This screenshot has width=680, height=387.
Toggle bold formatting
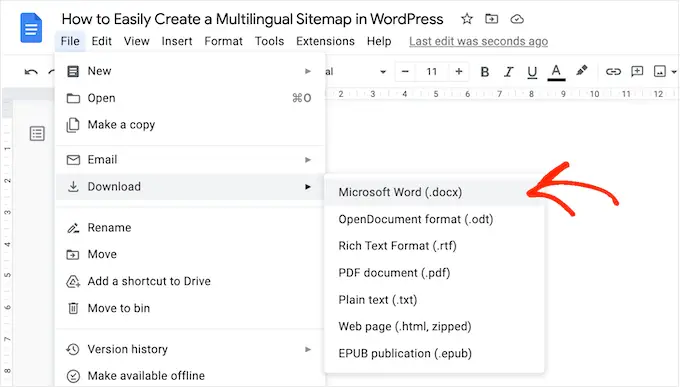point(485,72)
